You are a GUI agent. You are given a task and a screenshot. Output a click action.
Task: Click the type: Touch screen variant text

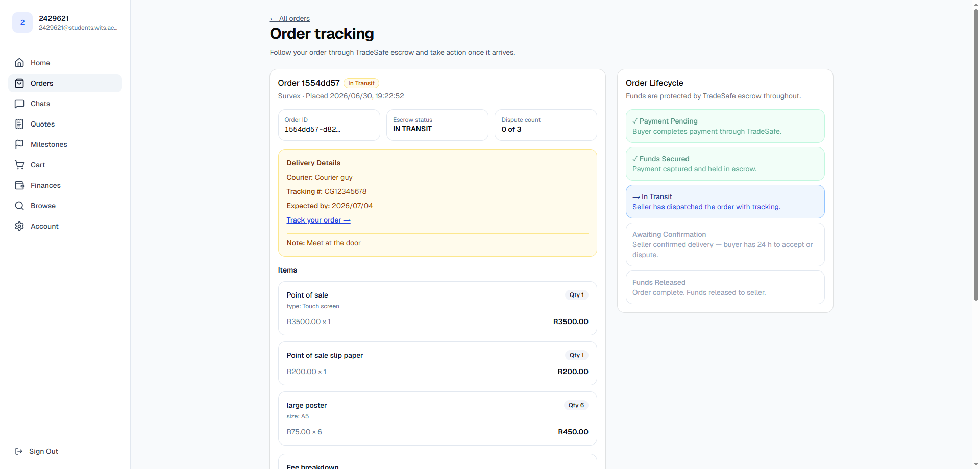pos(313,306)
